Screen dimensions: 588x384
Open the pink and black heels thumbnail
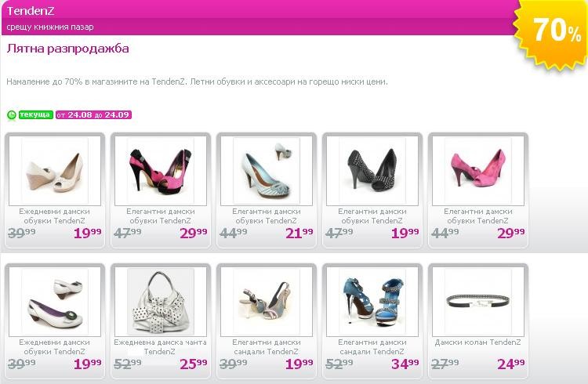[161, 171]
